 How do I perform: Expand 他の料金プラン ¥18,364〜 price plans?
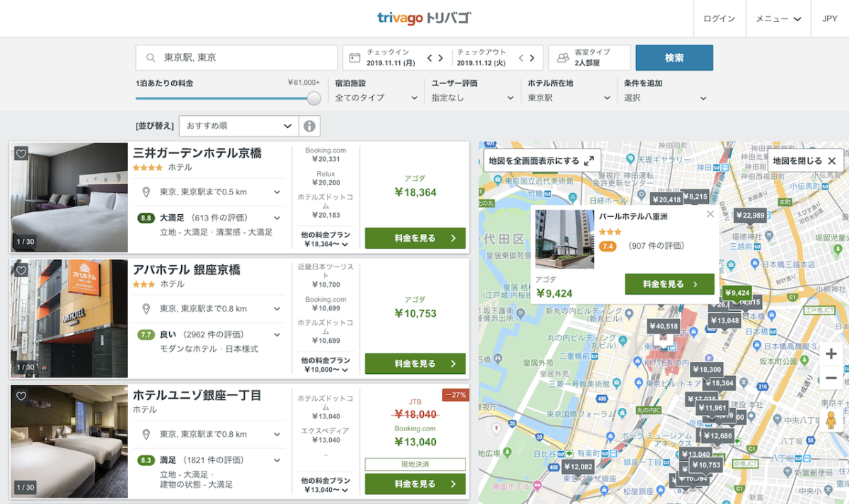click(x=325, y=239)
